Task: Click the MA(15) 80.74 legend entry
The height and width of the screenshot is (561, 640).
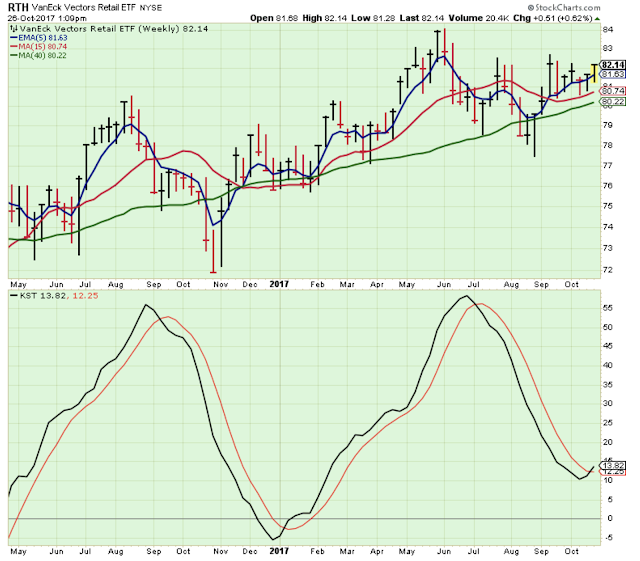Action: point(38,47)
